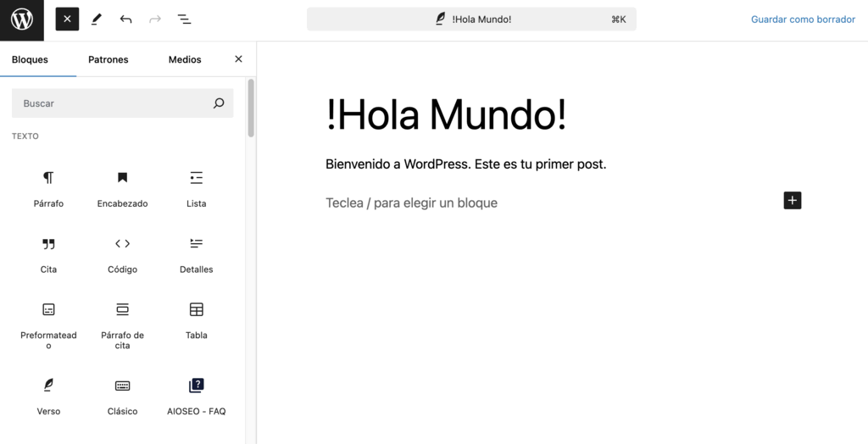868x444 pixels.
Task: Click the block list scrollbar
Action: tap(251, 108)
